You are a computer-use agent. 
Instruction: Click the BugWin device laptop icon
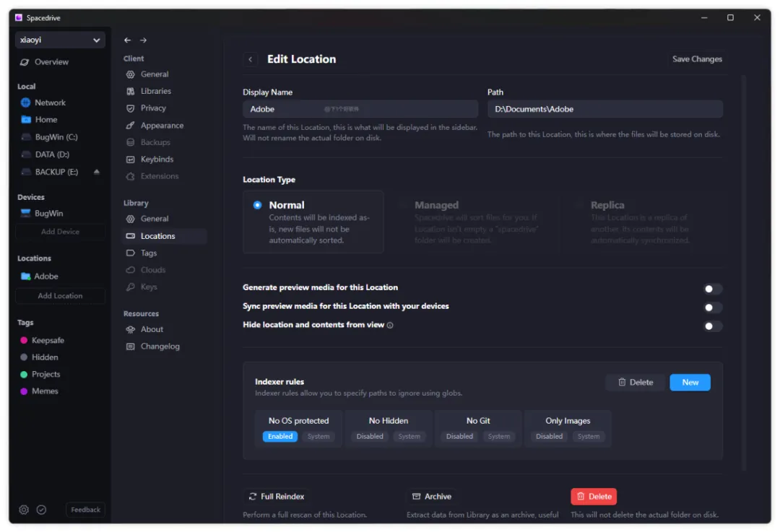[25, 213]
